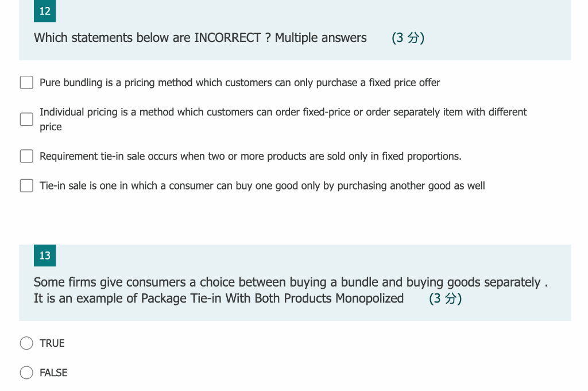Select the FALSE radio button
This screenshot has height=391, width=588.
point(26,373)
